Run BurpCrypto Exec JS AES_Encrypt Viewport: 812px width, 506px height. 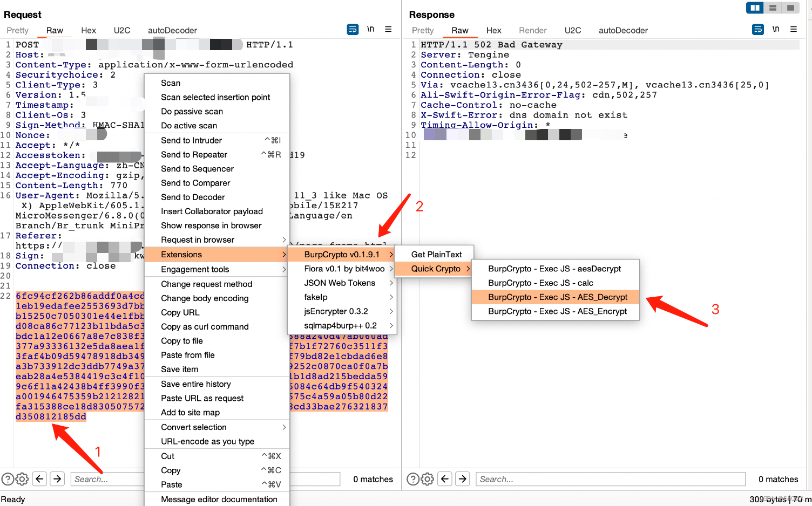coord(555,311)
